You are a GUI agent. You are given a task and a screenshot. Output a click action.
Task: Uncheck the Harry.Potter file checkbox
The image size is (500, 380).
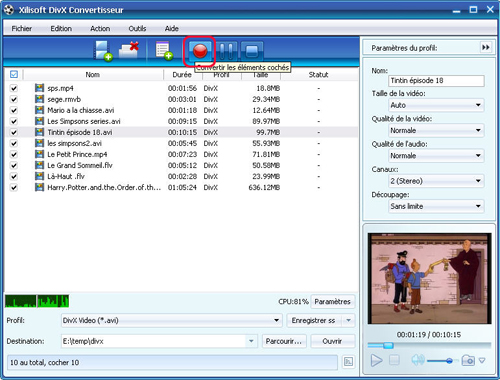14,187
